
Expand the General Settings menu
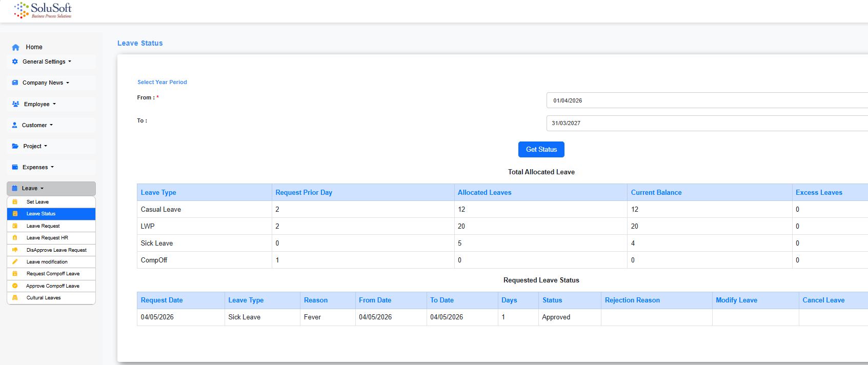(x=51, y=62)
